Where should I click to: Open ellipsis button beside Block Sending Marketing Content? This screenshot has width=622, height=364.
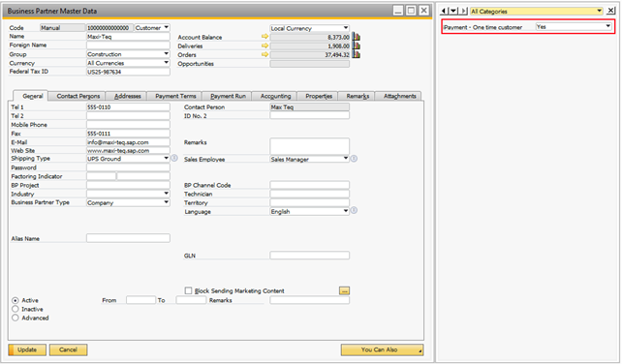[344, 290]
